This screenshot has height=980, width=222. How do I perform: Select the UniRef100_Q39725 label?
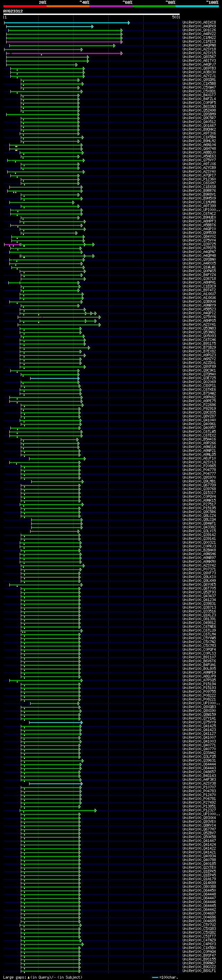coord(199,244)
